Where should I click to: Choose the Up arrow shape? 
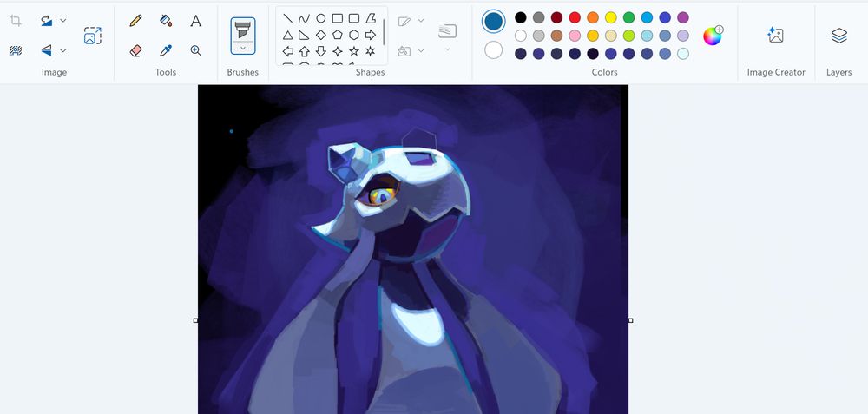(x=304, y=51)
